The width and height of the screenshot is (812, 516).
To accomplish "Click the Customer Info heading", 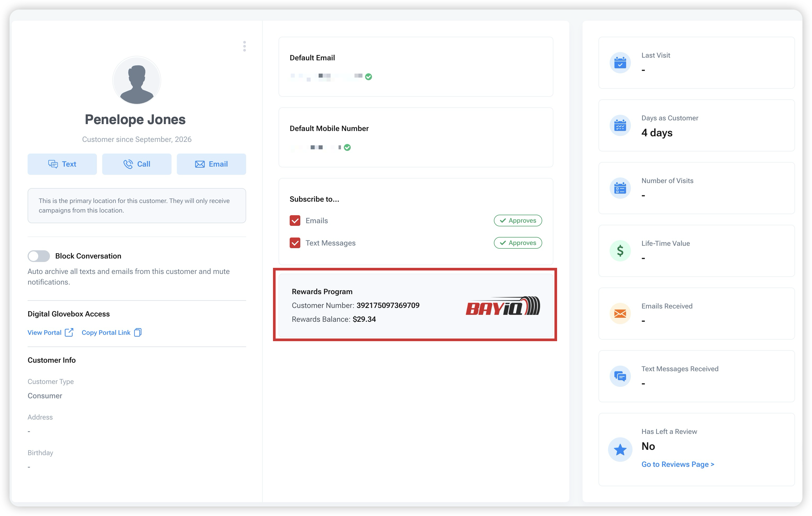I will click(x=52, y=360).
